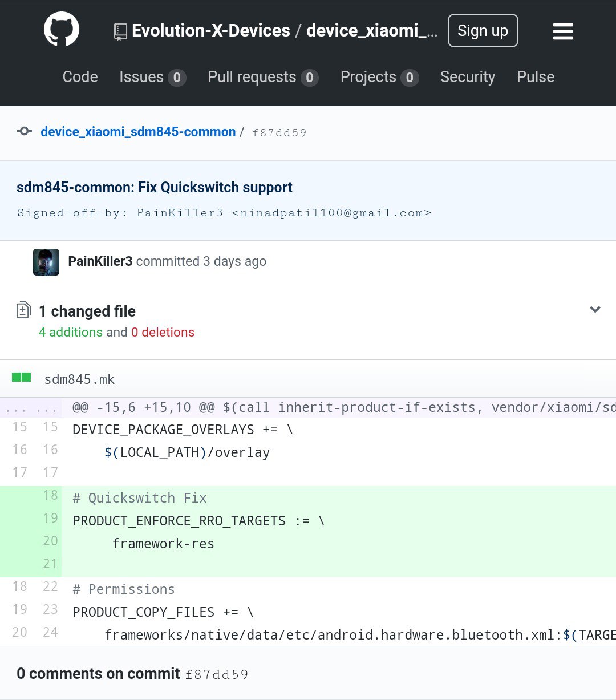Click the PRODUCT_COPY_FILES line
Image resolution: width=616 pixels, height=700 pixels.
coord(163,612)
